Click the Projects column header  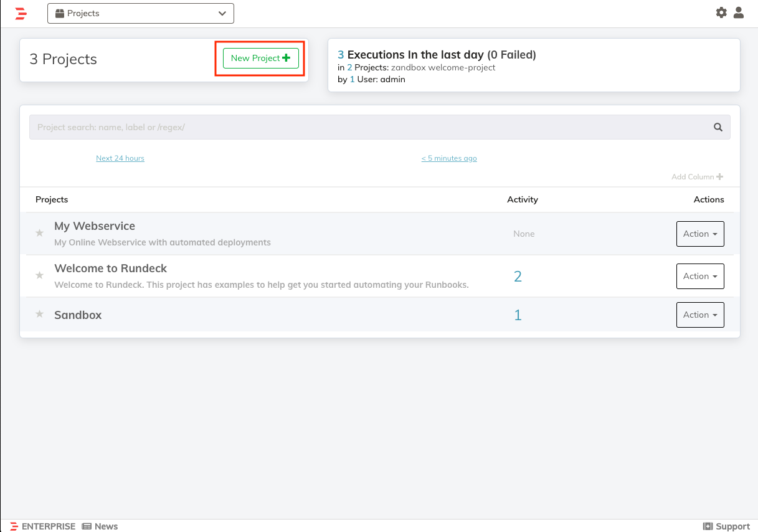[x=52, y=200]
